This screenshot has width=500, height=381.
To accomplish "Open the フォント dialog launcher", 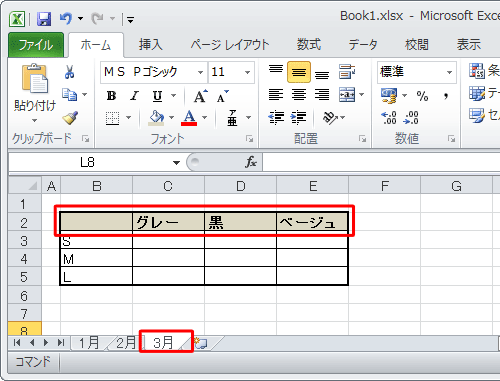I will pos(249,139).
